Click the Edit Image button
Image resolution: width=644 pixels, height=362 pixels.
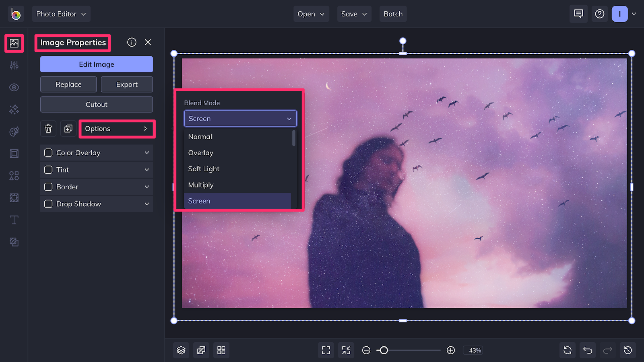point(96,64)
